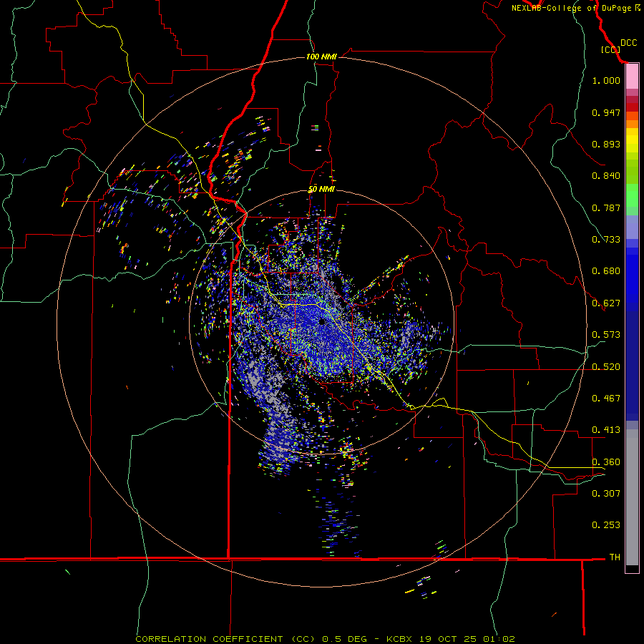Viewport: 644px width, 644px height.
Task: Click the TH threshold label
Action: coord(615,557)
